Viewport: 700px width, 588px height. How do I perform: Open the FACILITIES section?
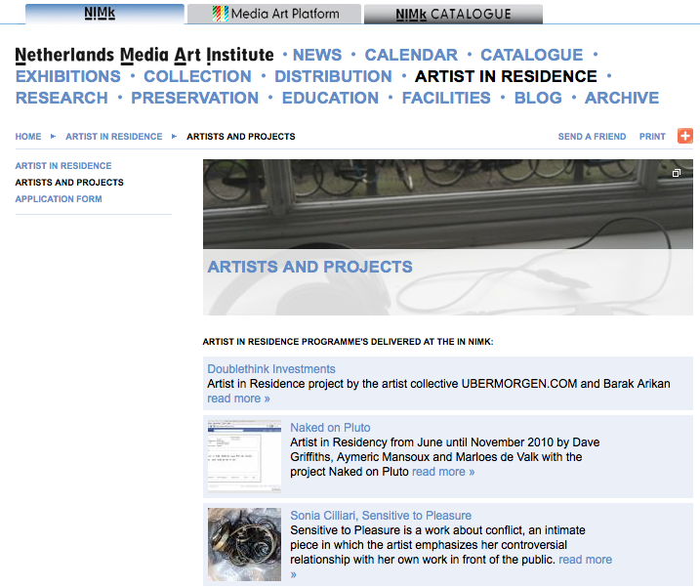446,98
